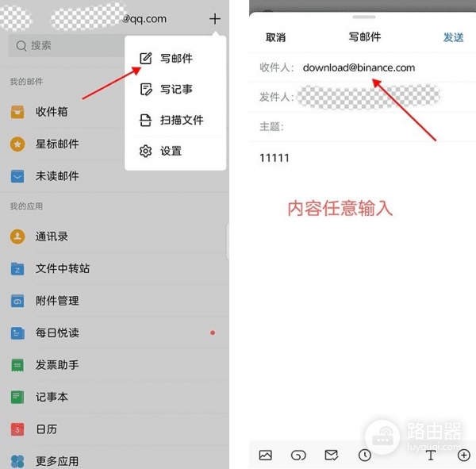Tap the four-dot icon for 更多应用
The image size is (476, 469).
[17, 461]
